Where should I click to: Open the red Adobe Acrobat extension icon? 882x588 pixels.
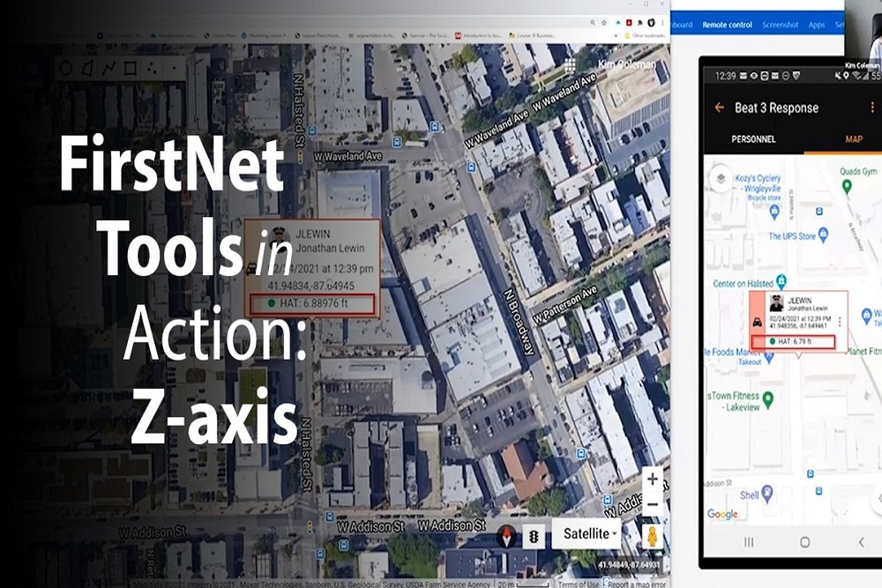[x=629, y=23]
